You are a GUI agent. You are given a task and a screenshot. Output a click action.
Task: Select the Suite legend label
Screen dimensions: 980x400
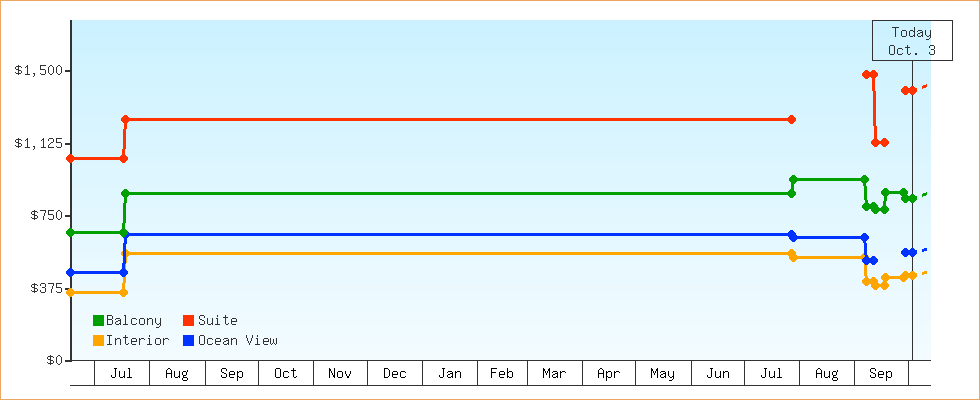click(217, 321)
